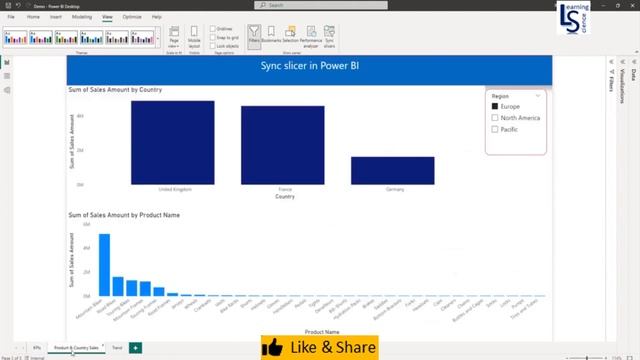Select the Sum of Sales Amount by Country title
The height and width of the screenshot is (360, 640).
(115, 89)
